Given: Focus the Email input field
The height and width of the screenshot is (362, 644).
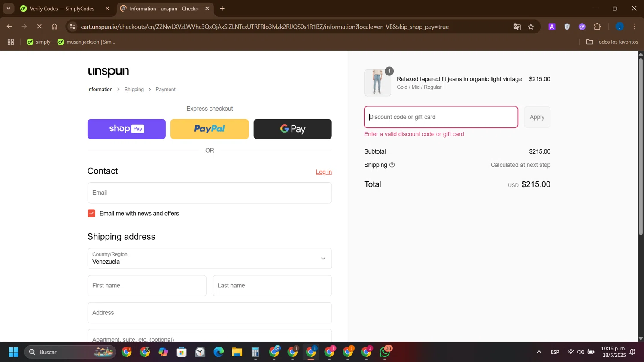Looking at the screenshot, I should [x=210, y=193].
